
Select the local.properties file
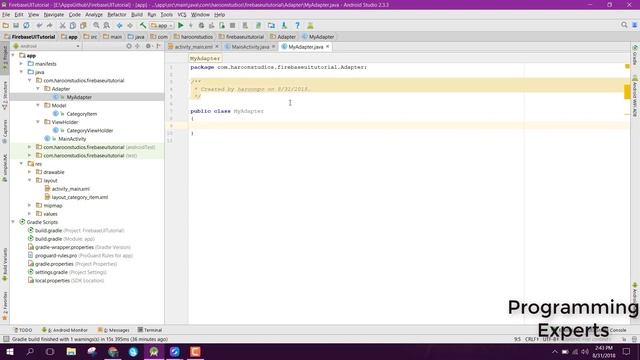(65, 281)
